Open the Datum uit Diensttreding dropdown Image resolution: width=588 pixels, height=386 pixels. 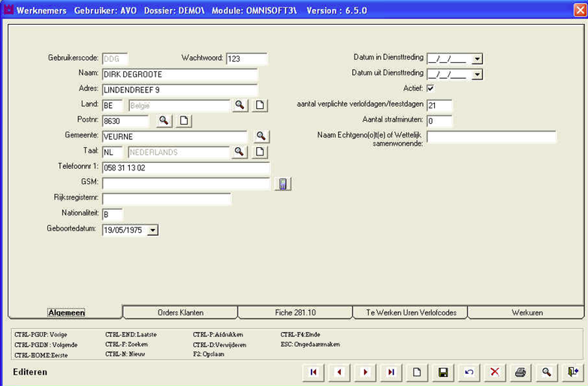pyautogui.click(x=477, y=74)
